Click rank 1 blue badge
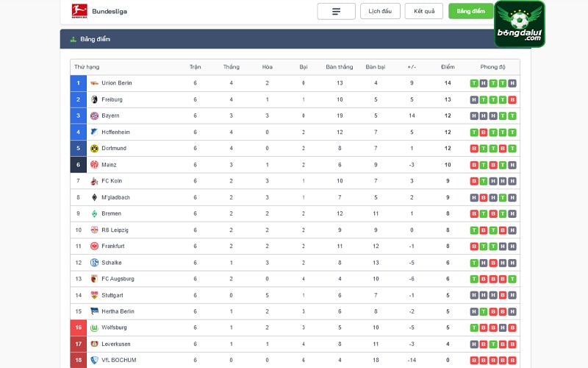Image resolution: width=588 pixels, height=368 pixels. click(x=79, y=83)
